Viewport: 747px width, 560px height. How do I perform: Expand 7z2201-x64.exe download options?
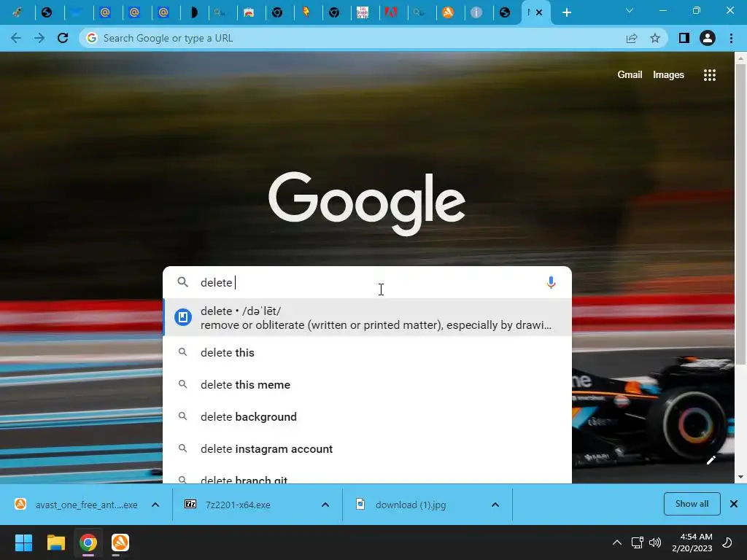325,505
